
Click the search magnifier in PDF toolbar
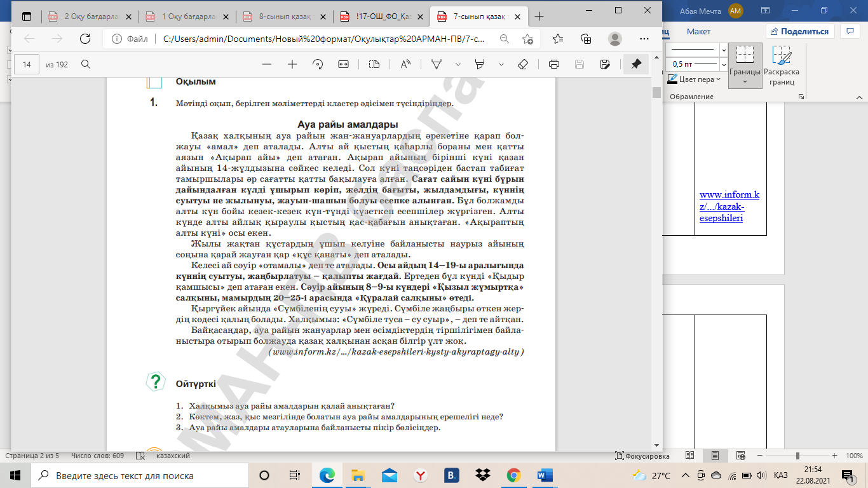pyautogui.click(x=86, y=64)
